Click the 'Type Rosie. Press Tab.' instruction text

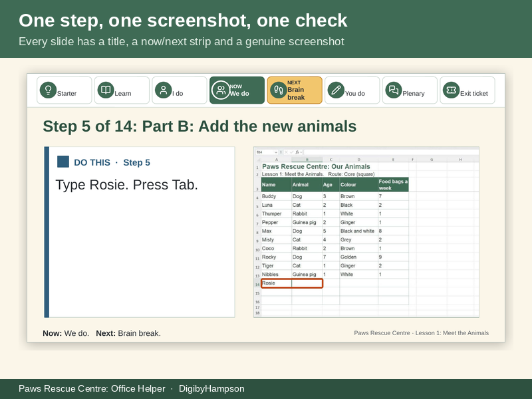126,185
